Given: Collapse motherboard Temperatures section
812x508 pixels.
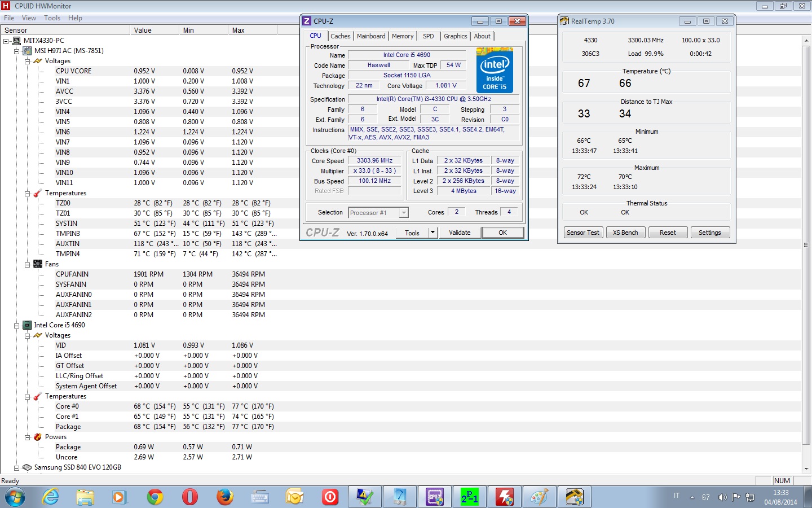Looking at the screenshot, I should click(27, 194).
